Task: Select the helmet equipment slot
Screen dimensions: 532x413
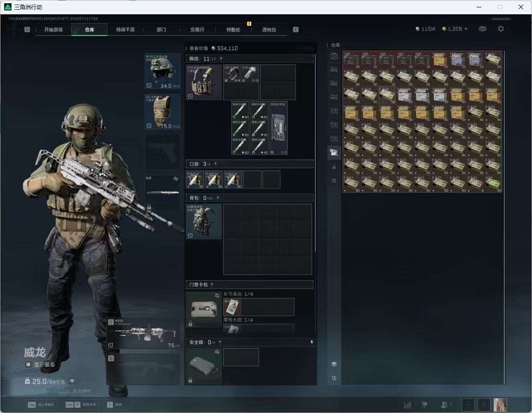Action: pos(163,71)
